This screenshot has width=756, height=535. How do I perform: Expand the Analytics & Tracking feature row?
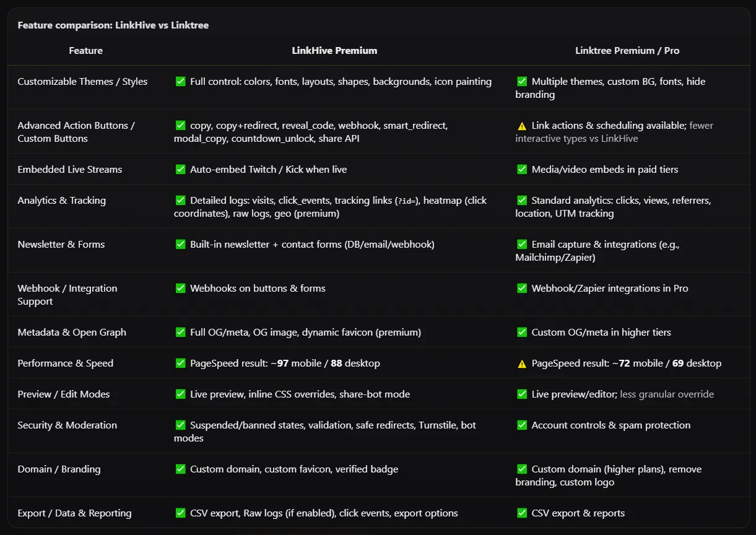point(63,200)
